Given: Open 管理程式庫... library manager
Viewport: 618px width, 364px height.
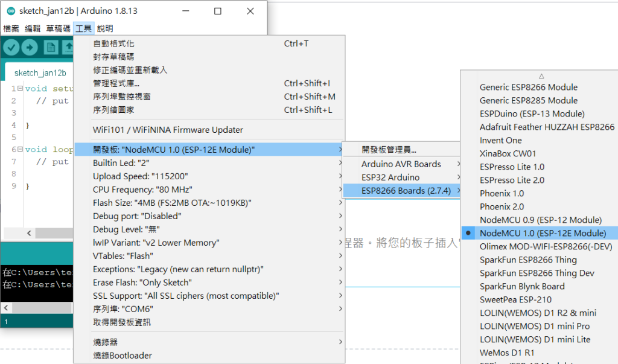Looking at the screenshot, I should tap(116, 83).
